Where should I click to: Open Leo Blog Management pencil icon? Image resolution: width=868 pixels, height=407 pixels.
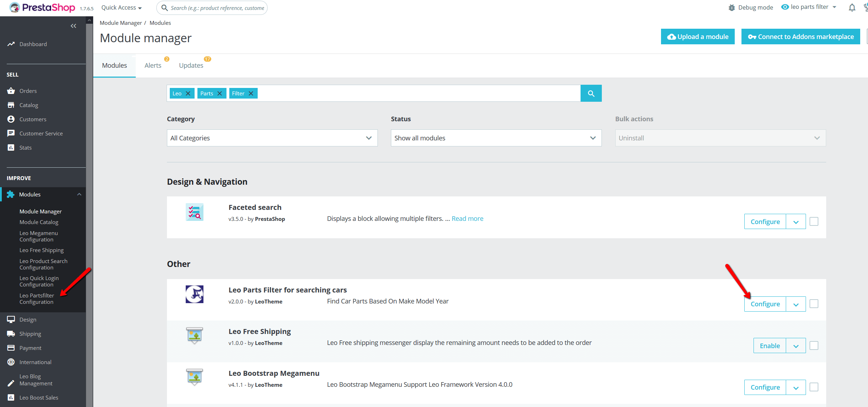click(11, 383)
